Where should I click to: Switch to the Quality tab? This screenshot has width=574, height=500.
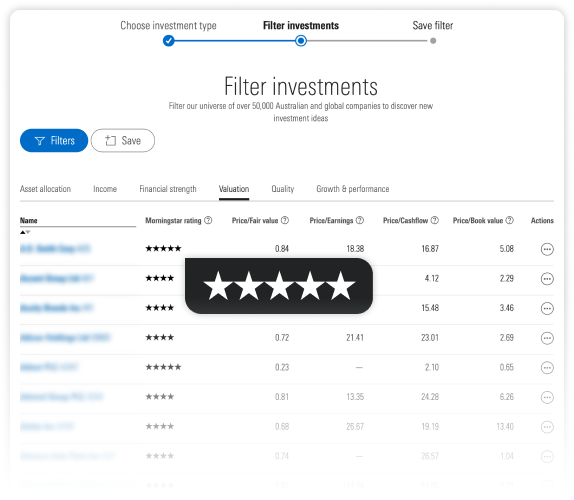coord(283,189)
